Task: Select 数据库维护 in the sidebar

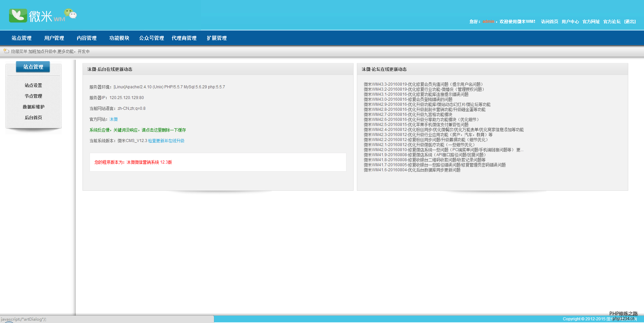Action: 33,107
